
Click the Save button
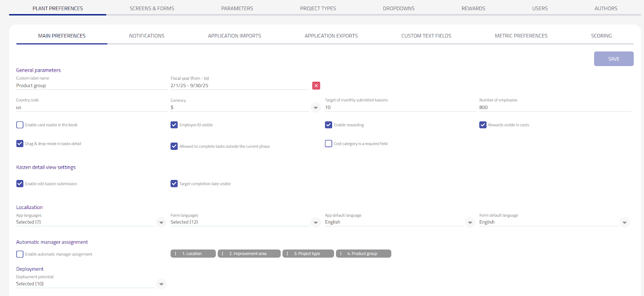[x=613, y=59]
